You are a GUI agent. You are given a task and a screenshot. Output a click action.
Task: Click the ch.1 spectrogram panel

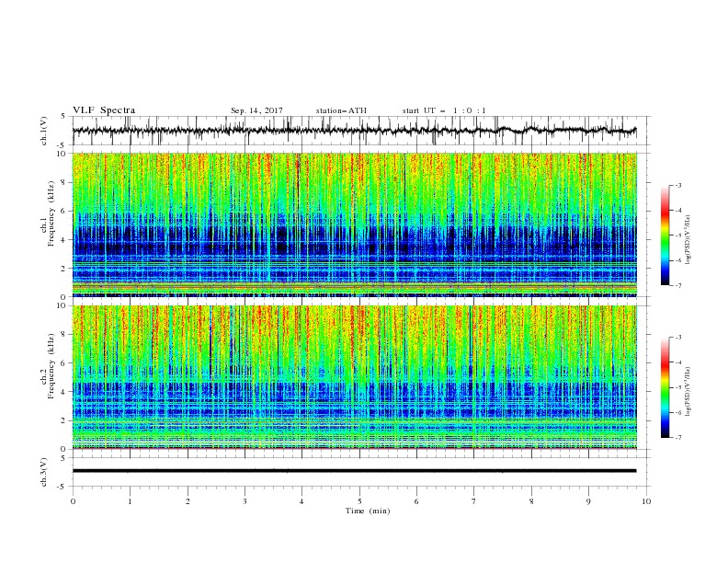pyautogui.click(x=355, y=224)
